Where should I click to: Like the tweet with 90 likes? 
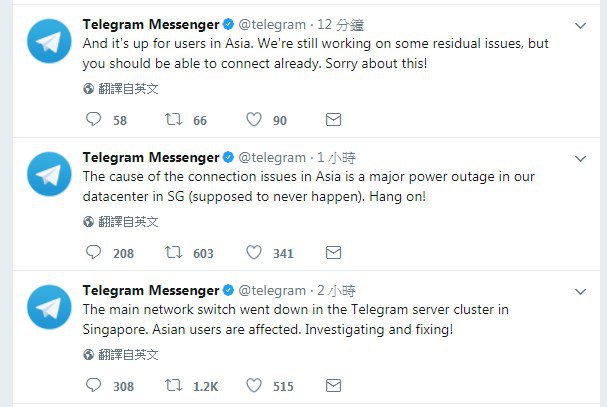coord(254,119)
